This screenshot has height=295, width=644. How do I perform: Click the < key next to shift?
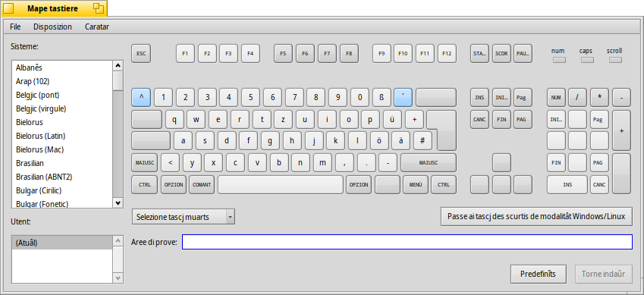tap(171, 163)
